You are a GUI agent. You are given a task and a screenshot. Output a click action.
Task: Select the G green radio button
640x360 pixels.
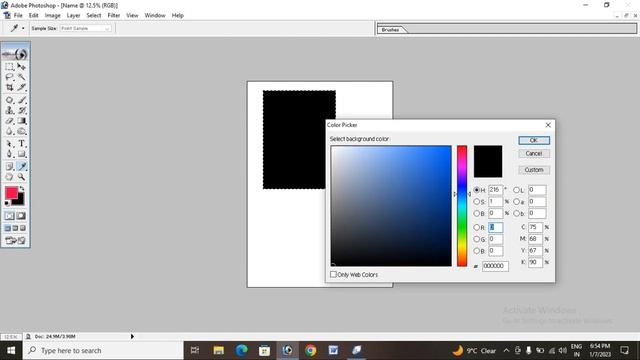[x=476, y=239]
